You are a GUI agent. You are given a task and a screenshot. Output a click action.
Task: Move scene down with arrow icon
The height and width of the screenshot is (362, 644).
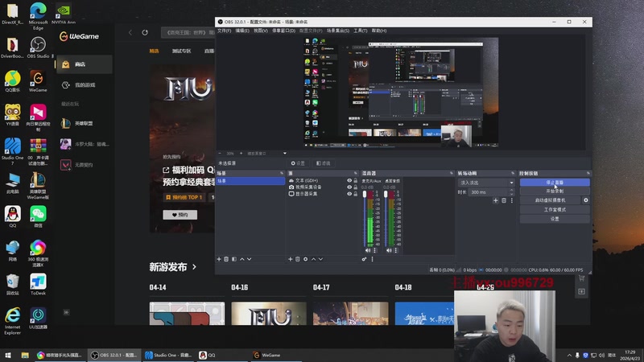(250, 259)
